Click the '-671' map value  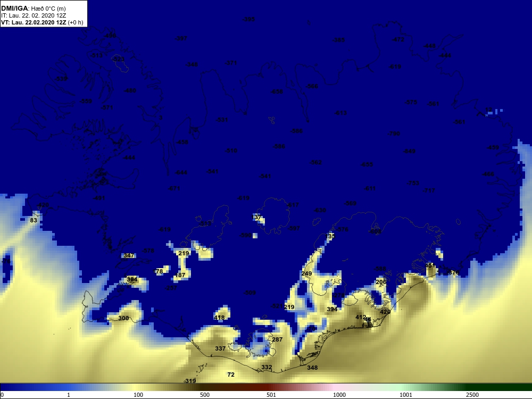tap(174, 189)
